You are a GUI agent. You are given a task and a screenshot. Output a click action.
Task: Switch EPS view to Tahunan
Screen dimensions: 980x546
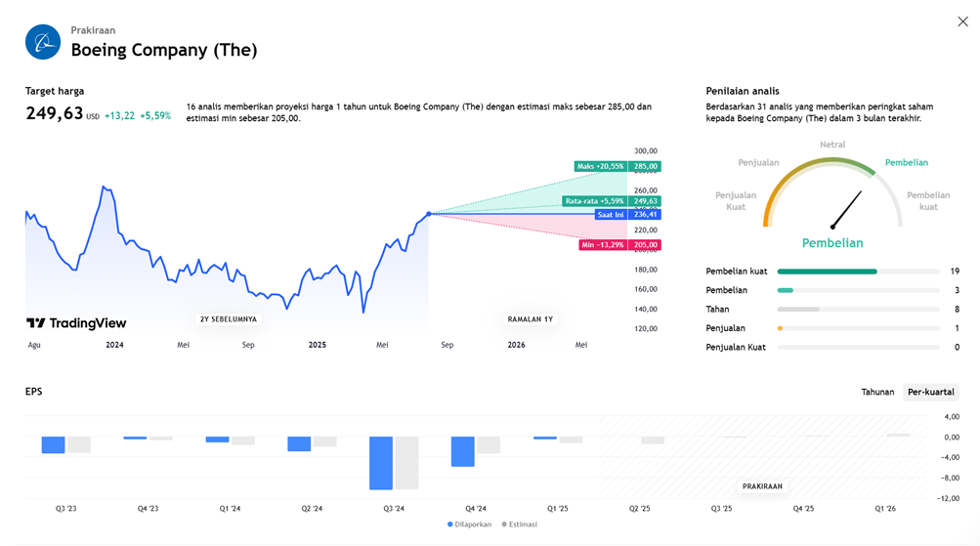pos(877,392)
